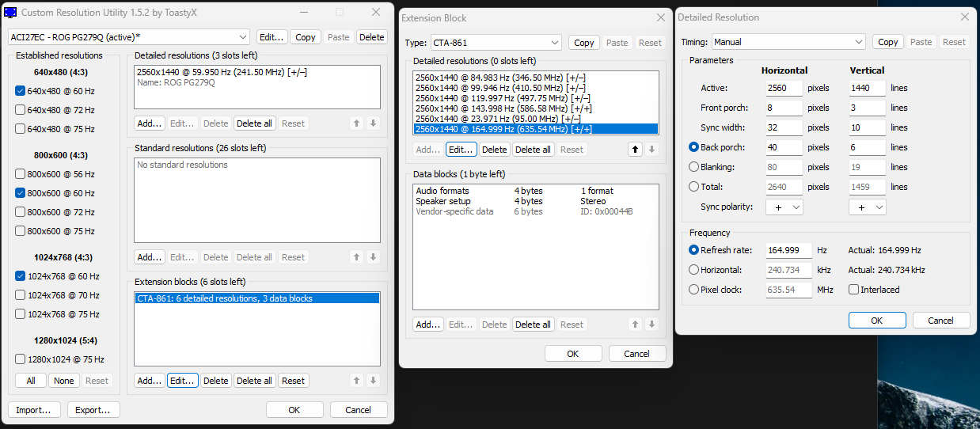
Task: Click the Refresh rate input field
Action: [x=784, y=250]
